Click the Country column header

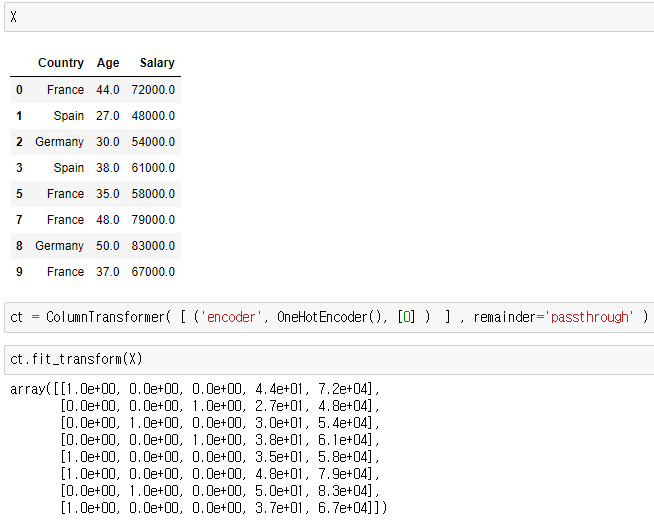pos(61,63)
